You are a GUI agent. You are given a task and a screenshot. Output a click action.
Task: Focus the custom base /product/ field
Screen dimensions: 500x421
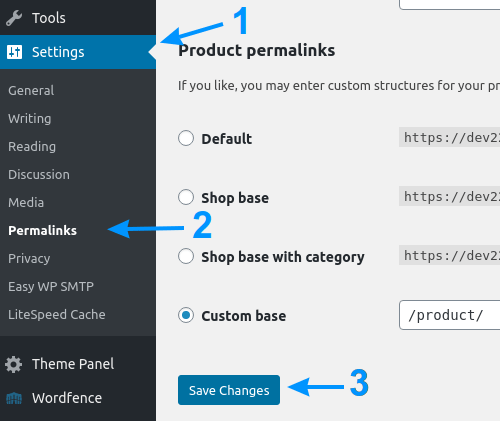[449, 315]
